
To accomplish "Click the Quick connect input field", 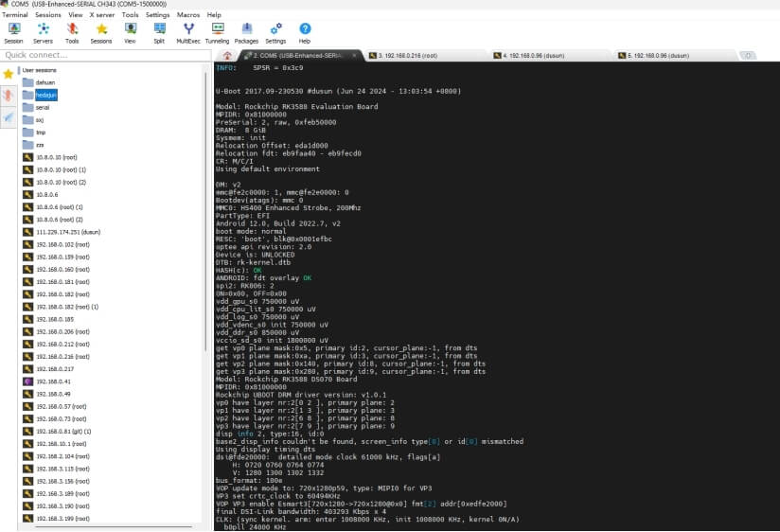I will [105, 55].
